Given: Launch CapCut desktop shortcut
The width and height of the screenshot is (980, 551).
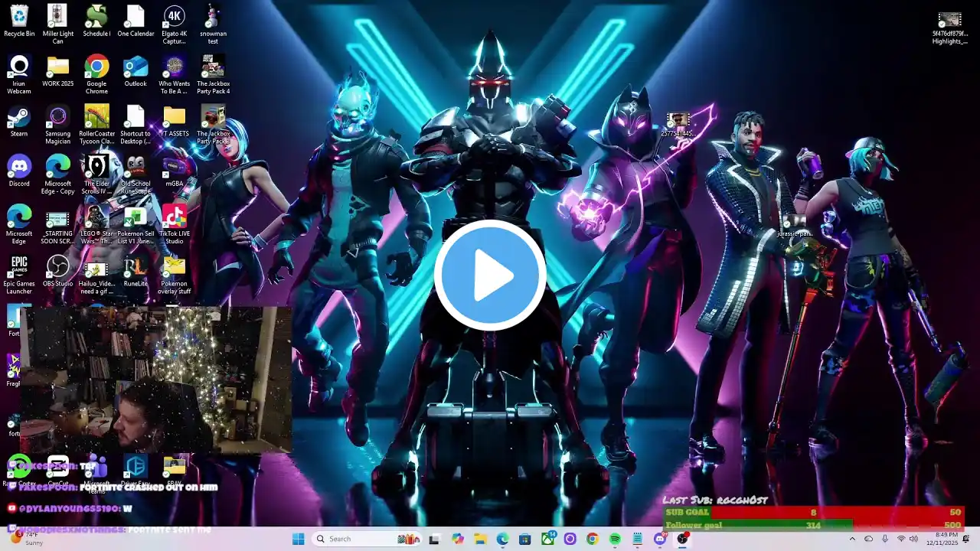Looking at the screenshot, I should pos(58,471).
